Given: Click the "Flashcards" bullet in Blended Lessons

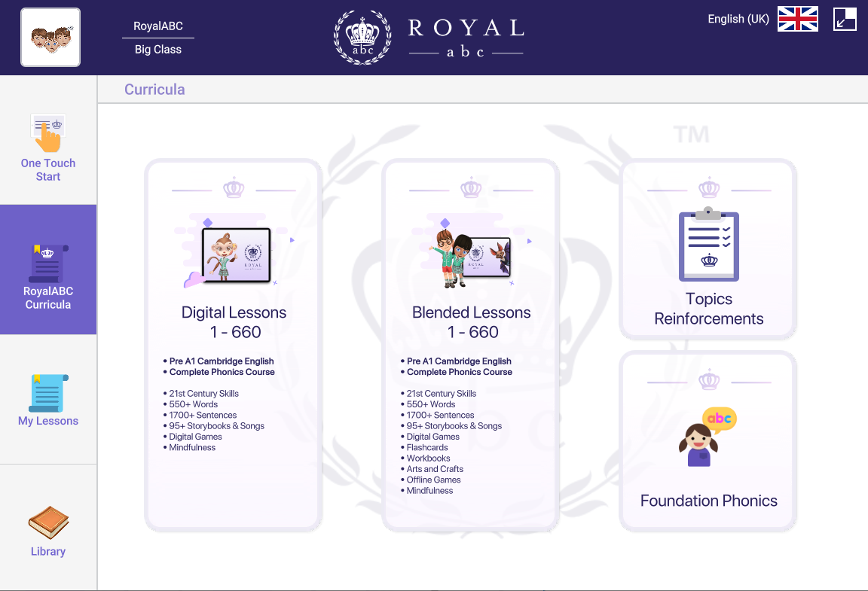Looking at the screenshot, I should (x=427, y=448).
